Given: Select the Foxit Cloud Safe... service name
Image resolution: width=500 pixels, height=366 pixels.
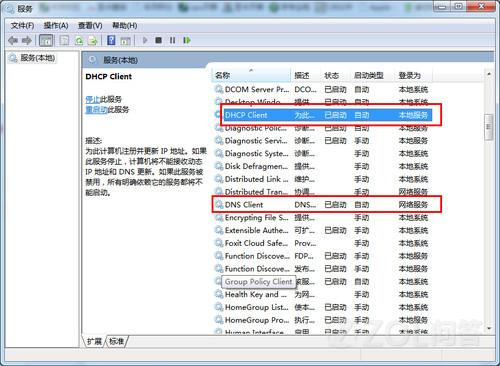Looking at the screenshot, I should (256, 243).
